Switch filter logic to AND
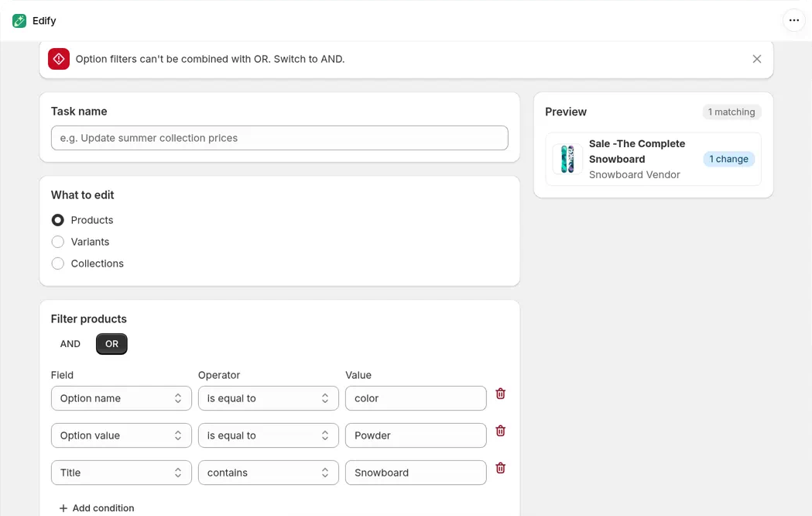Screen dimensions: 812x516 tap(70, 344)
